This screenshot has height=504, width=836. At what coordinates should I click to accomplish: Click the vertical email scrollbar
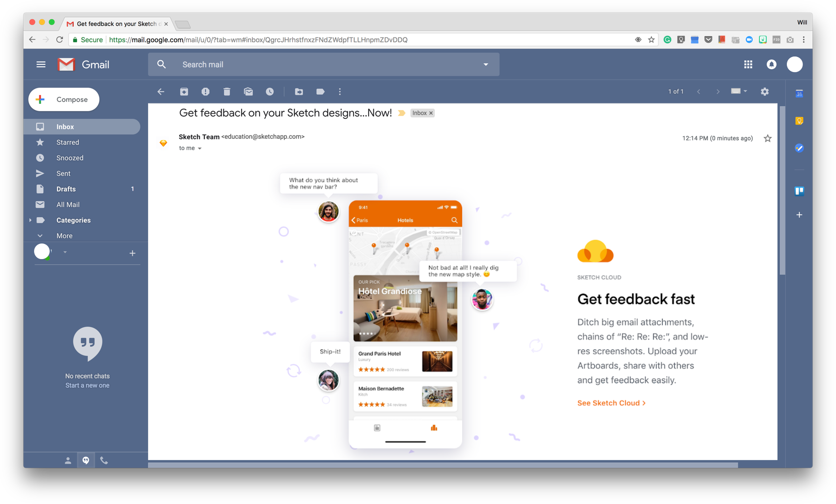pos(782,190)
